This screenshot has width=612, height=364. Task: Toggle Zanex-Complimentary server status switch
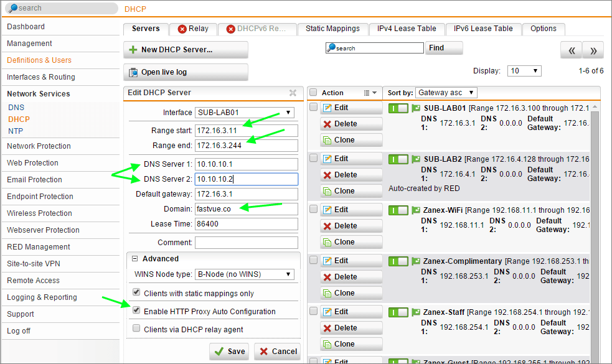tap(398, 261)
